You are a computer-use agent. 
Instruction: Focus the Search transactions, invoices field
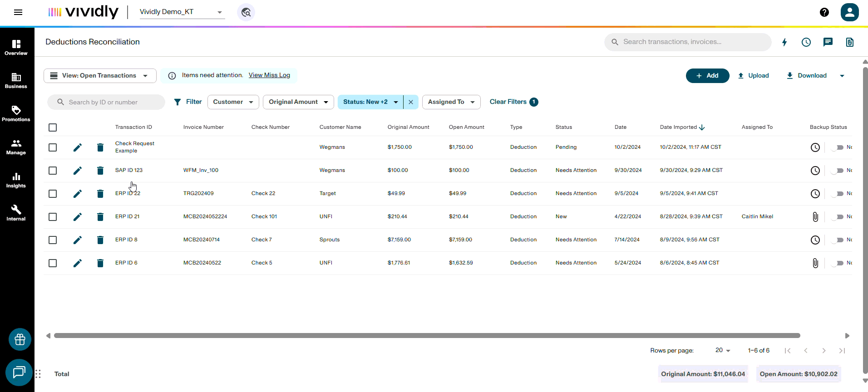688,42
